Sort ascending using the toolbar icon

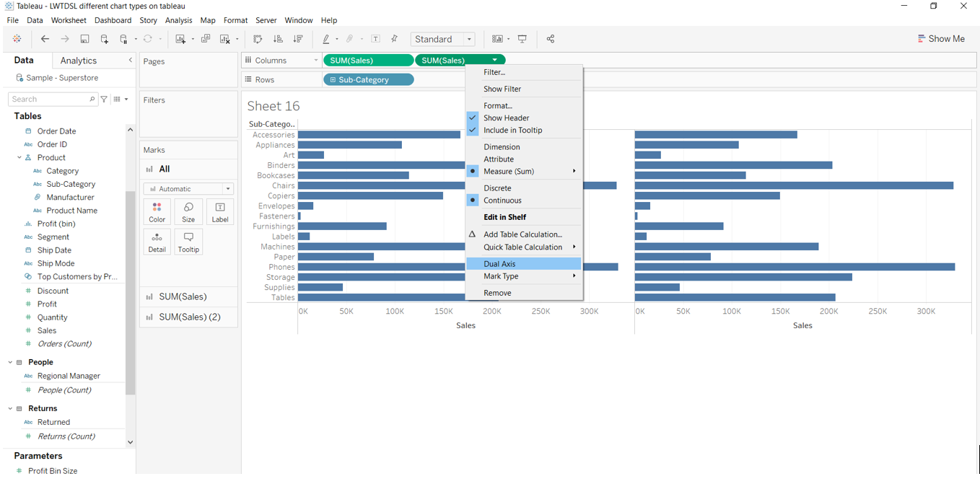[x=278, y=39]
